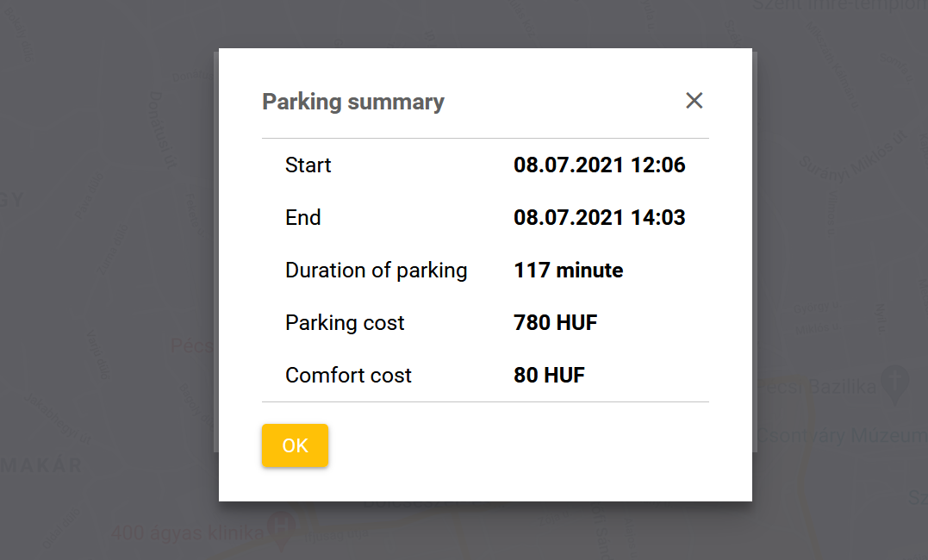Click the Pécsi Bazilika map label

pyautogui.click(x=817, y=387)
